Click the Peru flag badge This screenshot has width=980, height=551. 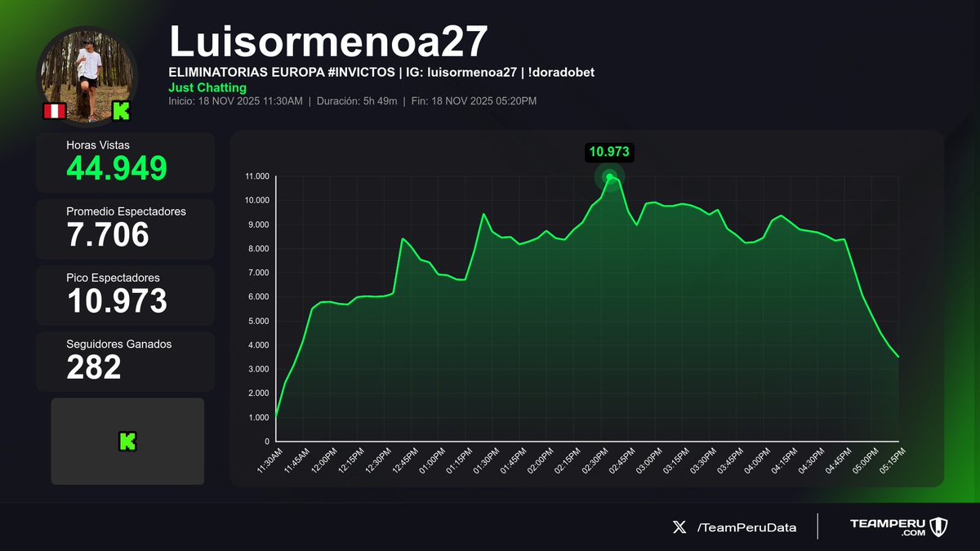55,112
